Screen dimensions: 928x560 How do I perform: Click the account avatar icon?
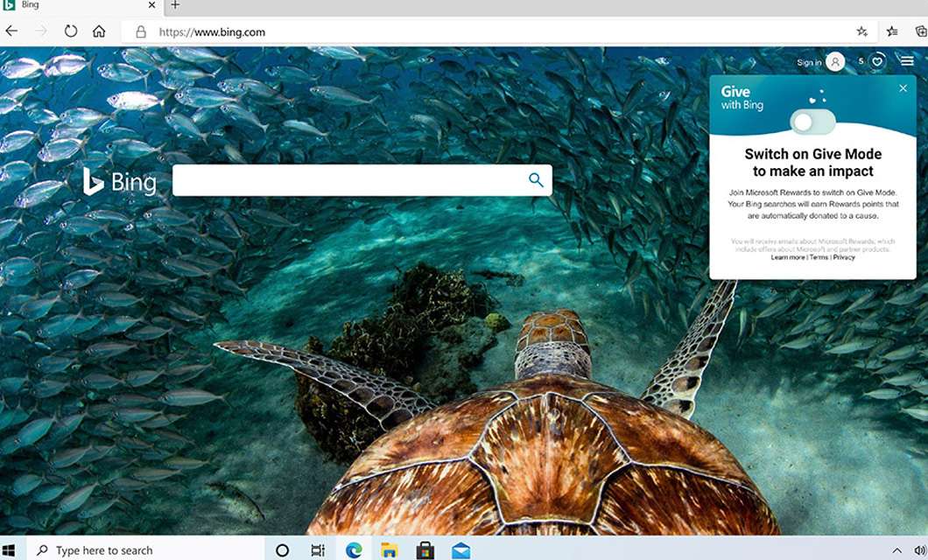(835, 61)
